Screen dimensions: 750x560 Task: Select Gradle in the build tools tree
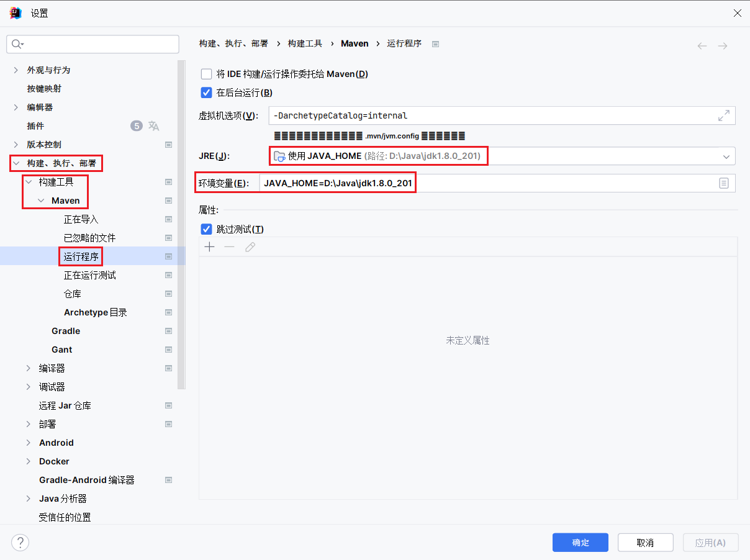[66, 331]
